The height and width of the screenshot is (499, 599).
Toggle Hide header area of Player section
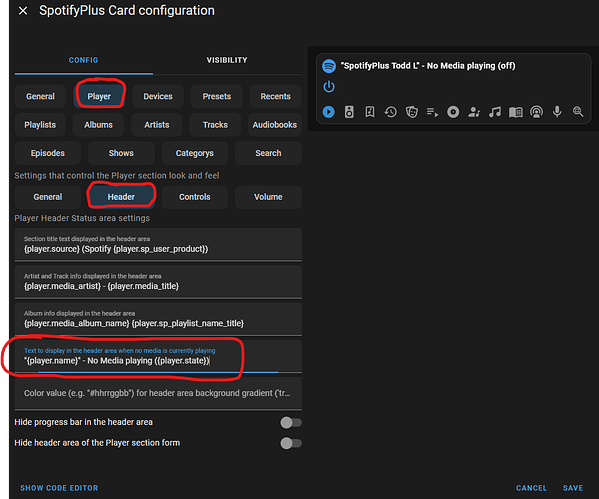291,443
